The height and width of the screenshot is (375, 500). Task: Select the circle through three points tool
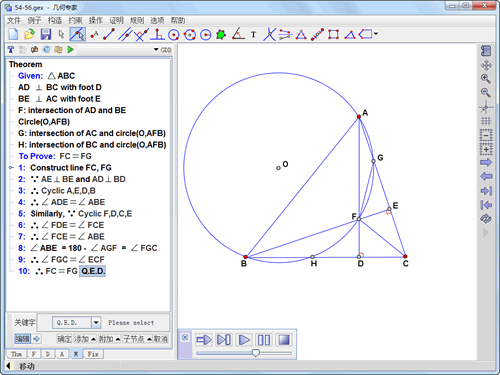190,35
